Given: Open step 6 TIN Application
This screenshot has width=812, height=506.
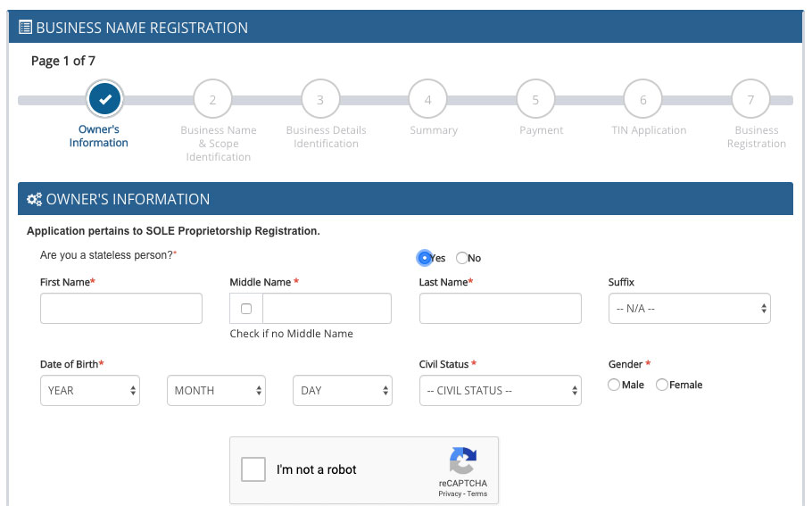Looking at the screenshot, I should pos(642,99).
